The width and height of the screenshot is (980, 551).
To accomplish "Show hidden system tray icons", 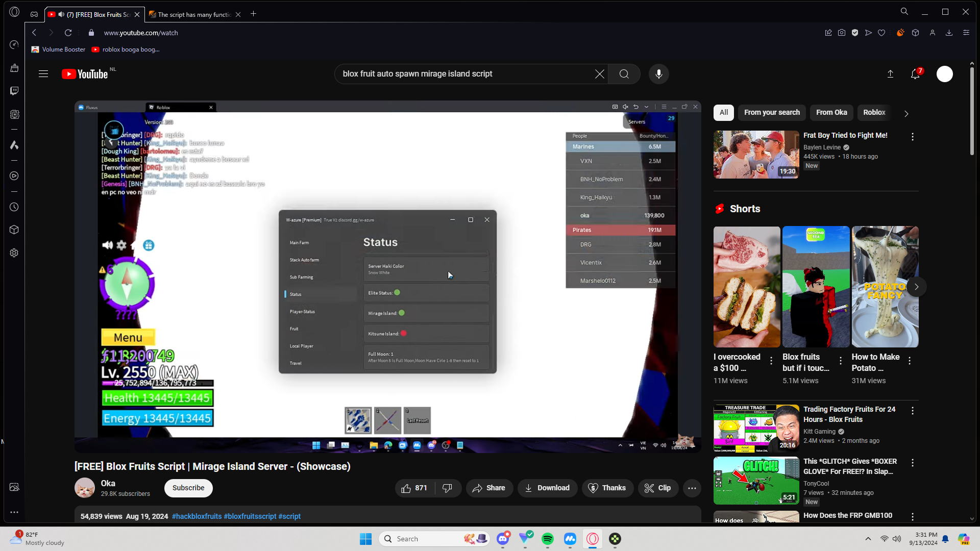I will pyautogui.click(x=868, y=539).
